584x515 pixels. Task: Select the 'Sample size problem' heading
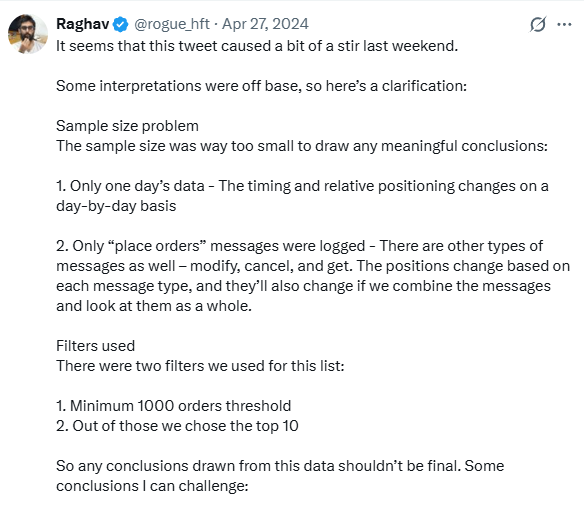pyautogui.click(x=127, y=126)
